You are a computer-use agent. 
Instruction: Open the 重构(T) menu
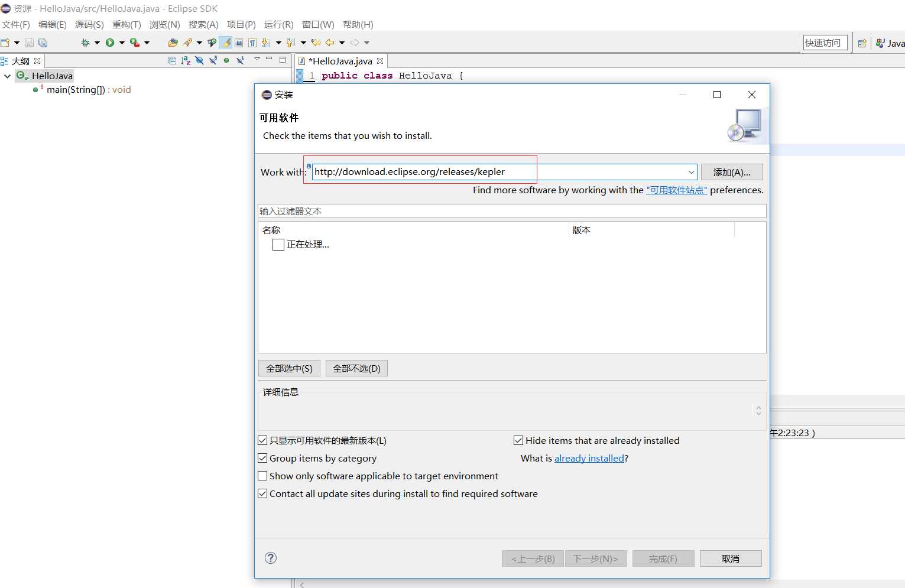point(126,25)
